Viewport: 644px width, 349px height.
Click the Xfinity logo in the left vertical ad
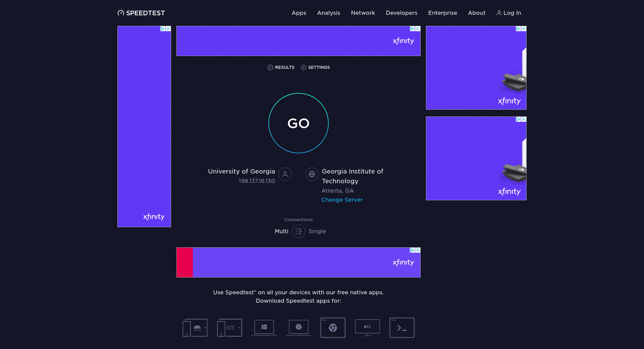tap(154, 217)
